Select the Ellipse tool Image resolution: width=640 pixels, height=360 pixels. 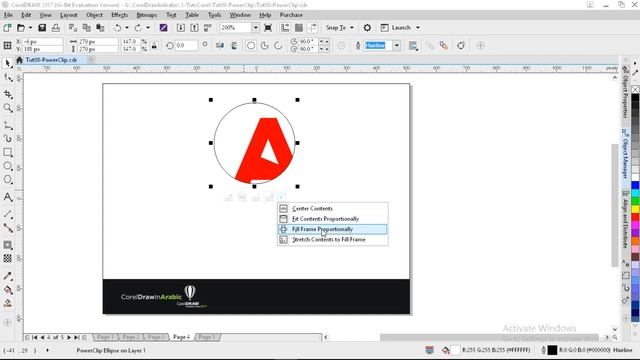click(7, 166)
